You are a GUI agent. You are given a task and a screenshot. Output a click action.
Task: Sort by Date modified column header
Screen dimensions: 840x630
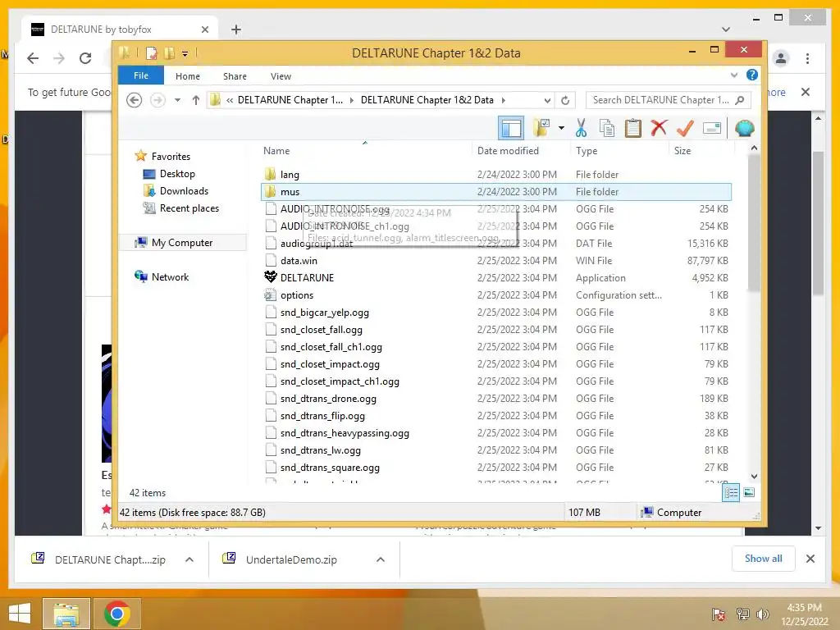click(521, 151)
